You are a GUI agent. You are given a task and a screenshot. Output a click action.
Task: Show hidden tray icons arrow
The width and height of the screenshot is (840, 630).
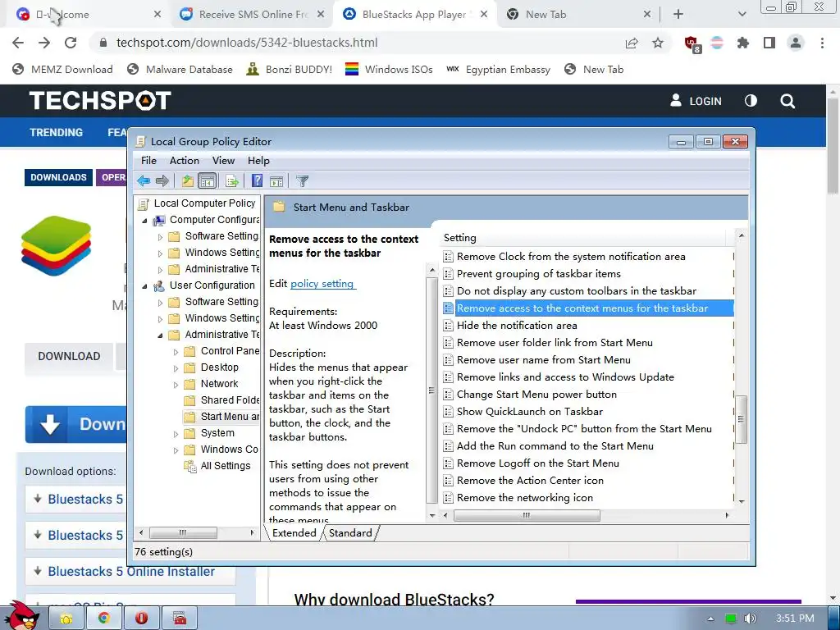[x=710, y=619]
